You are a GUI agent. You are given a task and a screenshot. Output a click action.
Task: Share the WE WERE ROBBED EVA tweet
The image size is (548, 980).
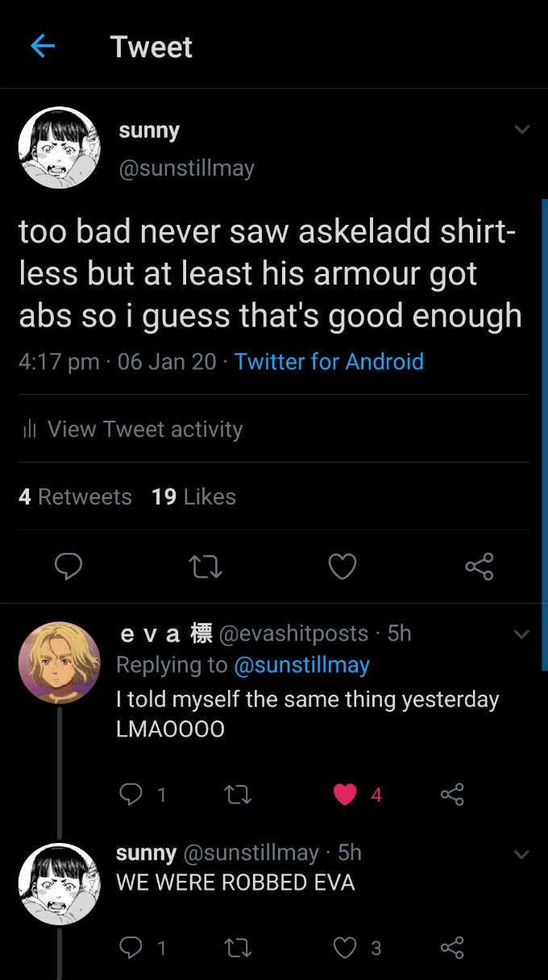452,948
